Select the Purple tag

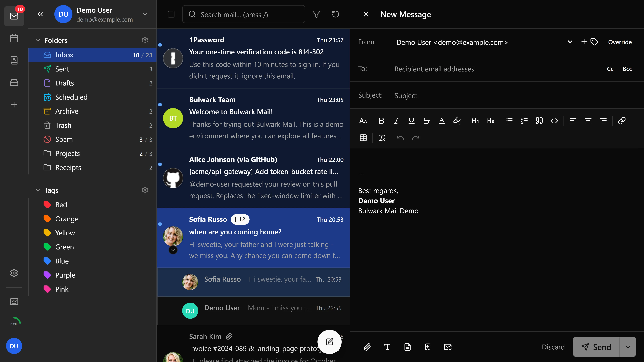(x=93, y=275)
